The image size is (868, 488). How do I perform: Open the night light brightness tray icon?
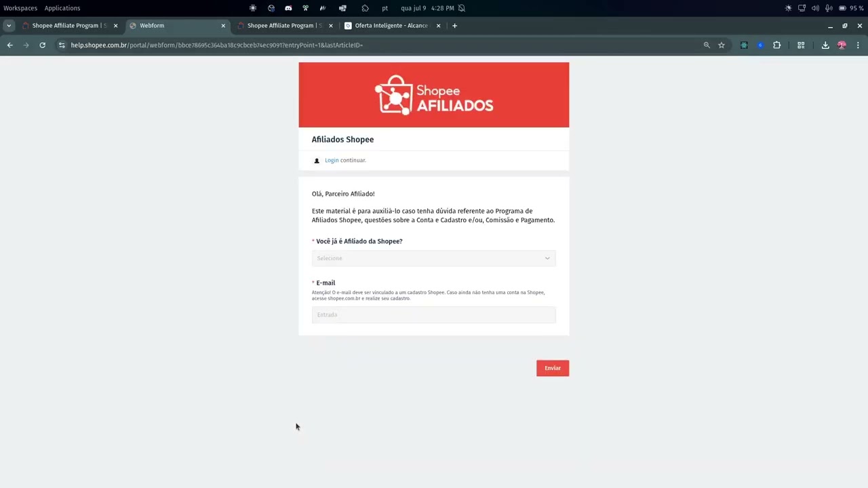click(x=788, y=8)
